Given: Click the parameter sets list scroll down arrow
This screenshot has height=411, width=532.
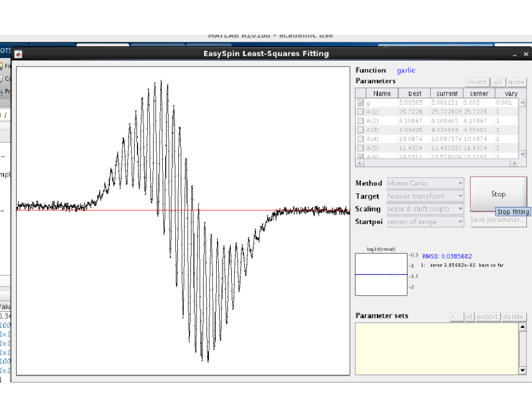Looking at the screenshot, I should [x=522, y=370].
